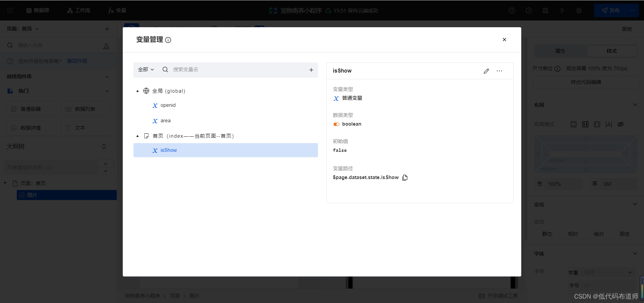Click the 宠物寄养小程序 breadcrumb
The height and width of the screenshot is (303, 644).
coord(143,296)
